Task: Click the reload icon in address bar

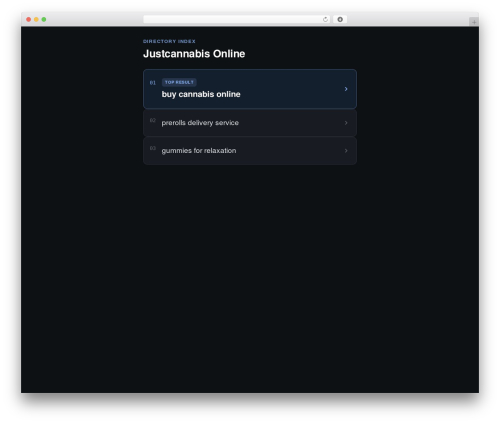Action: pyautogui.click(x=325, y=19)
